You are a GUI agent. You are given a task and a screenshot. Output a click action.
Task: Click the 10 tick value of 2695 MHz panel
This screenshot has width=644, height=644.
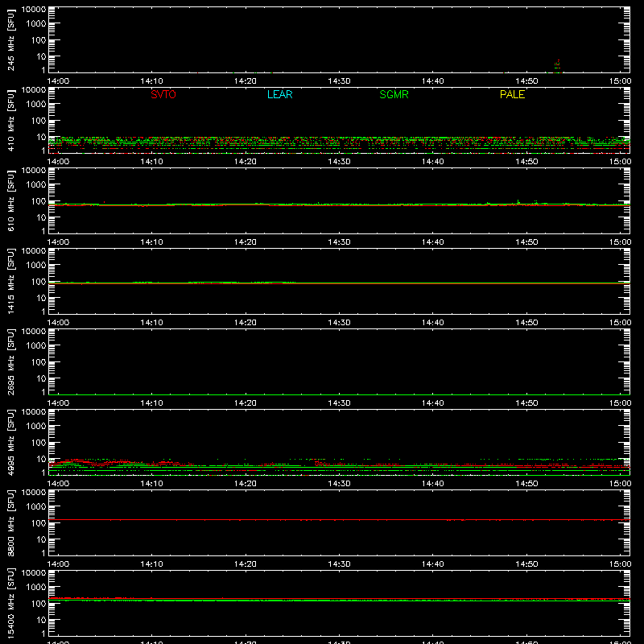tap(42, 378)
